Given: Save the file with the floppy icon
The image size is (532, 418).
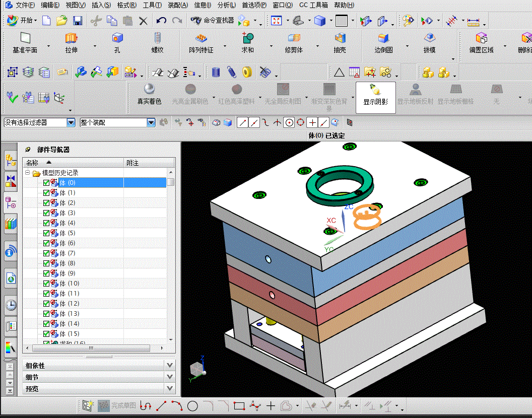Looking at the screenshot, I should [78, 21].
